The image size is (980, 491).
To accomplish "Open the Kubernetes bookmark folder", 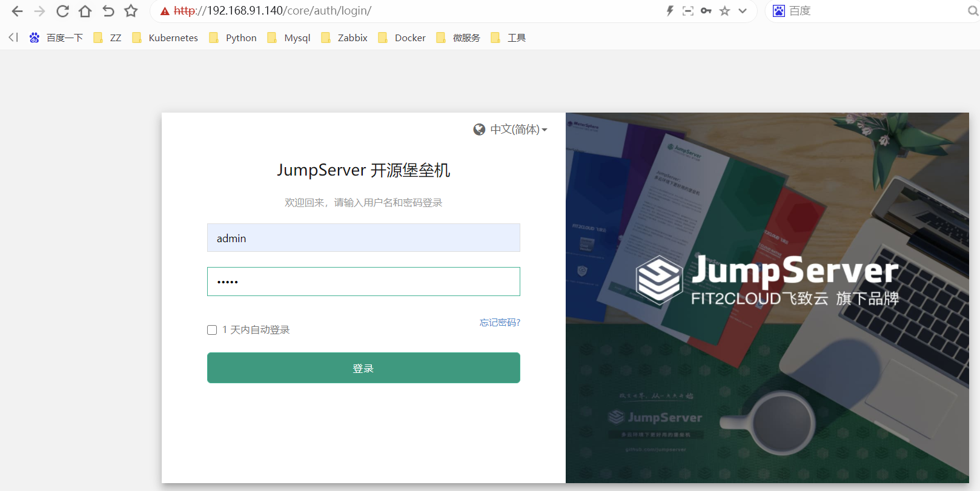I will 165,38.
